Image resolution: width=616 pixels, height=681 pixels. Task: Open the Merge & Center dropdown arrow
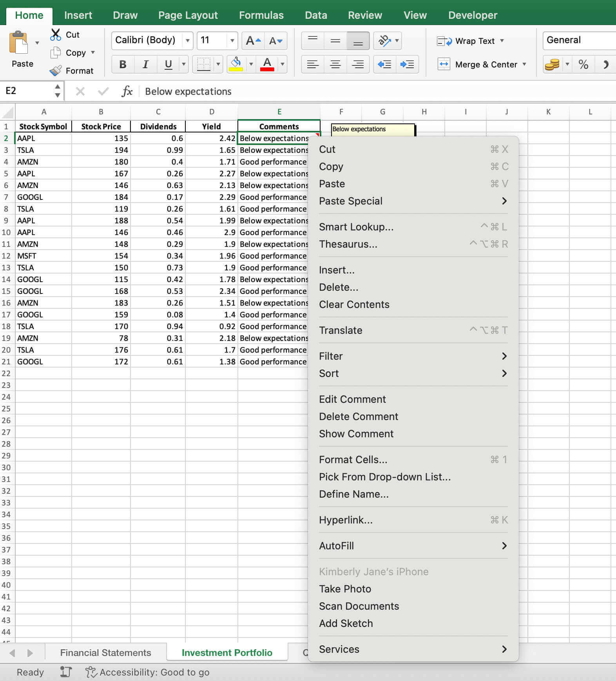[x=524, y=64]
